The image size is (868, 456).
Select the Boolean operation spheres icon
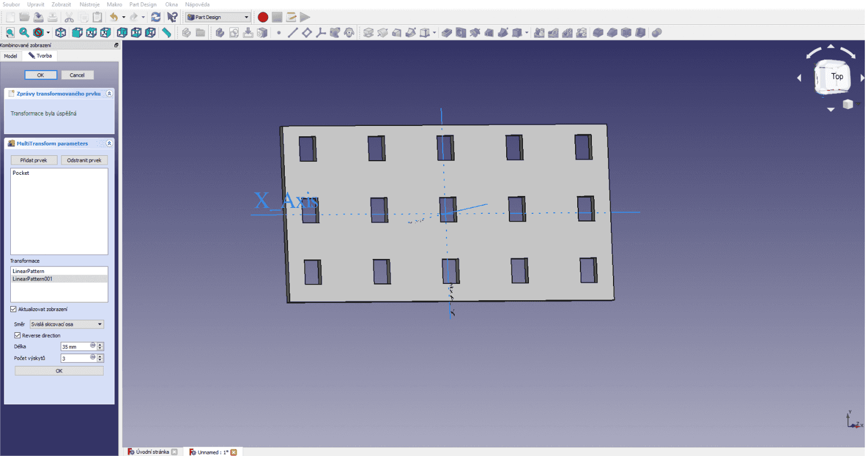[656, 33]
